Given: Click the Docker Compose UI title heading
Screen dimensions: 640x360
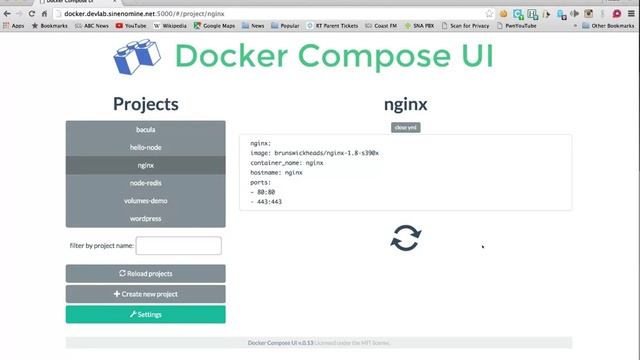Looking at the screenshot, I should [334, 56].
